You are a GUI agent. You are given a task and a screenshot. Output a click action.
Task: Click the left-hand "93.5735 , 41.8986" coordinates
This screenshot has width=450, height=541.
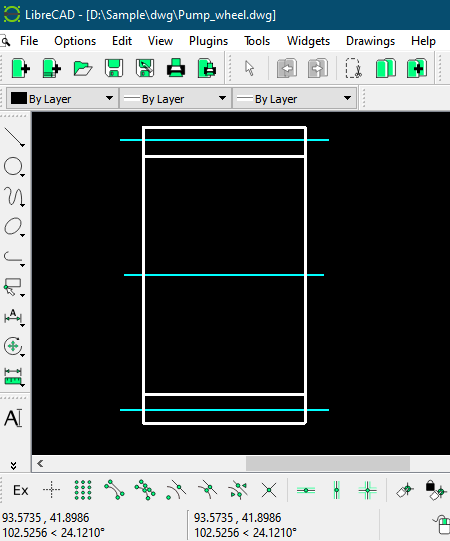point(46,518)
